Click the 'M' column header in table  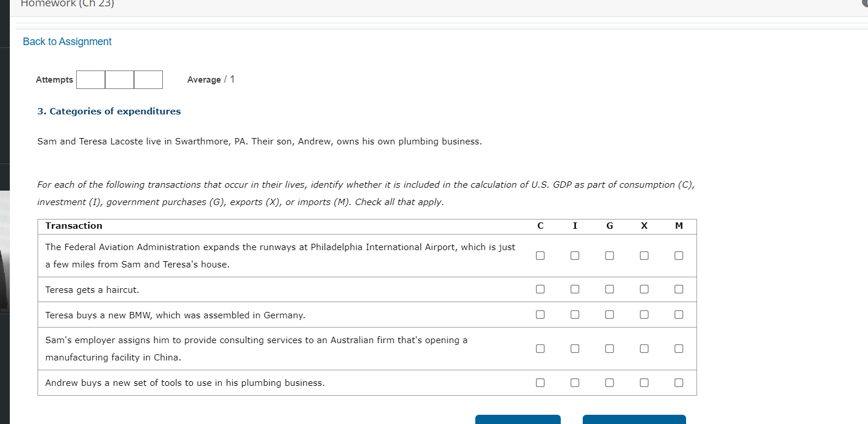679,226
